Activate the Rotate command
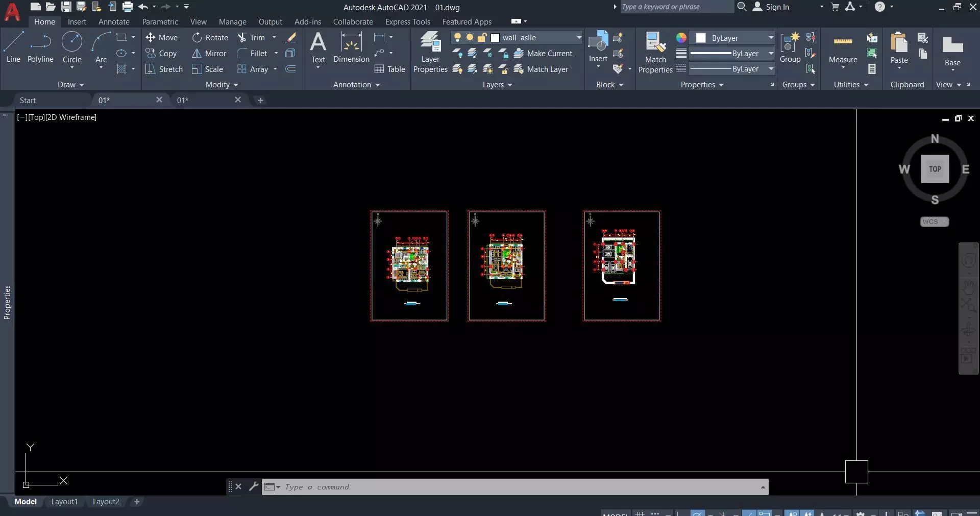Screen dimensions: 980x516 210,38
